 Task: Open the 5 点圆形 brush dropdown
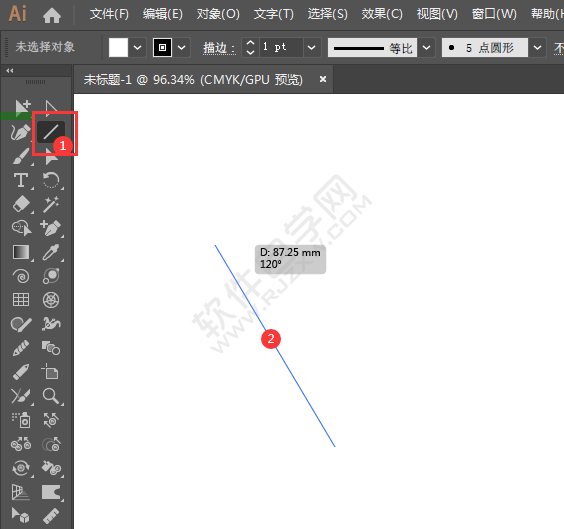coord(537,47)
